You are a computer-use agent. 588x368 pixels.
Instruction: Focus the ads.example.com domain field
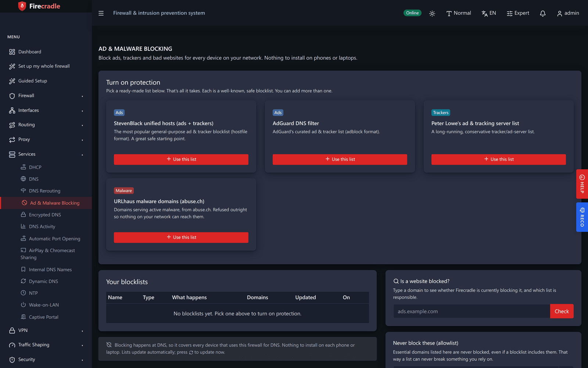(472, 311)
